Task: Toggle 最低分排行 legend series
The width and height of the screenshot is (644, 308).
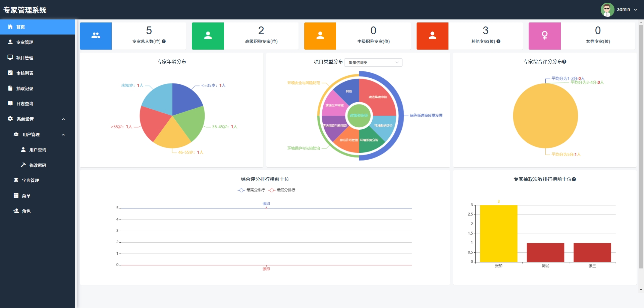Action: (x=282, y=190)
